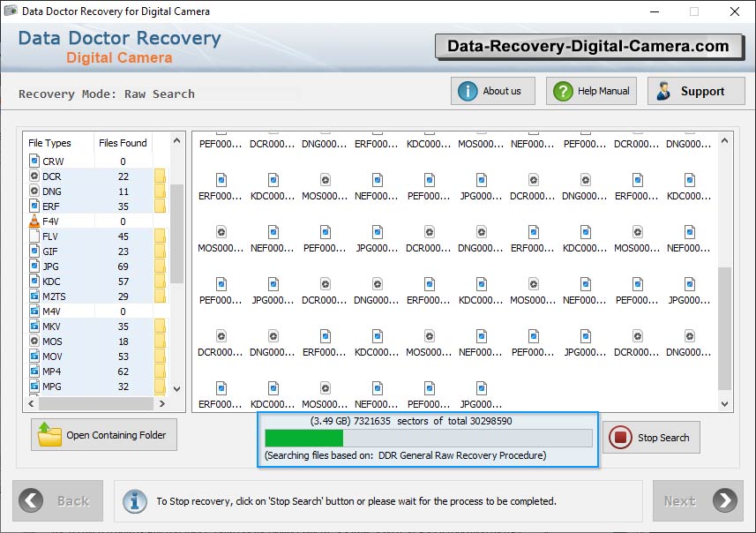Select the DCR file type icon
This screenshot has width=756, height=533.
click(x=34, y=176)
